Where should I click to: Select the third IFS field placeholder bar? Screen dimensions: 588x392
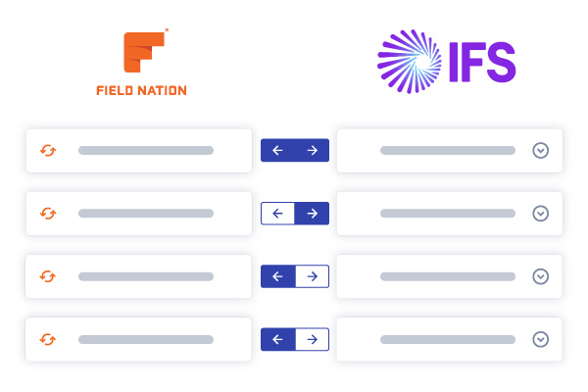point(448,276)
